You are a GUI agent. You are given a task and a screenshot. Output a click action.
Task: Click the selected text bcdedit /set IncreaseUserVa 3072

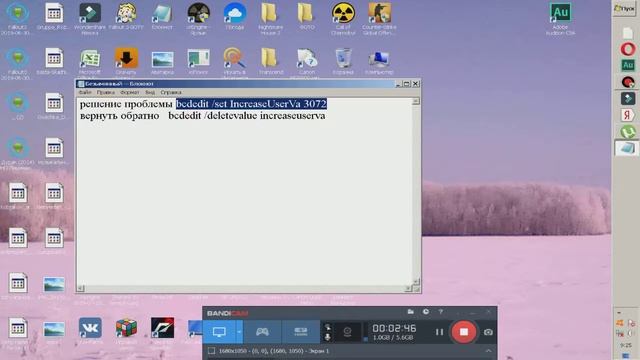point(251,104)
